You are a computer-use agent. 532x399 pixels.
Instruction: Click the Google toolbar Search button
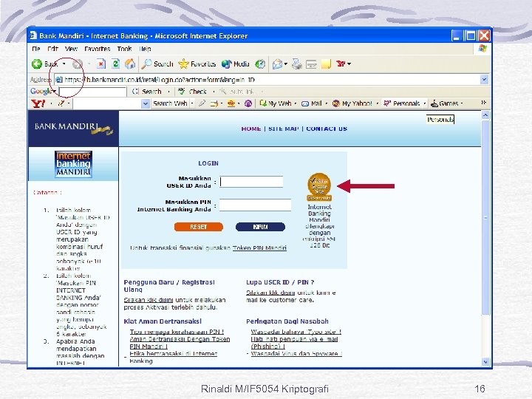pyautogui.click(x=147, y=92)
